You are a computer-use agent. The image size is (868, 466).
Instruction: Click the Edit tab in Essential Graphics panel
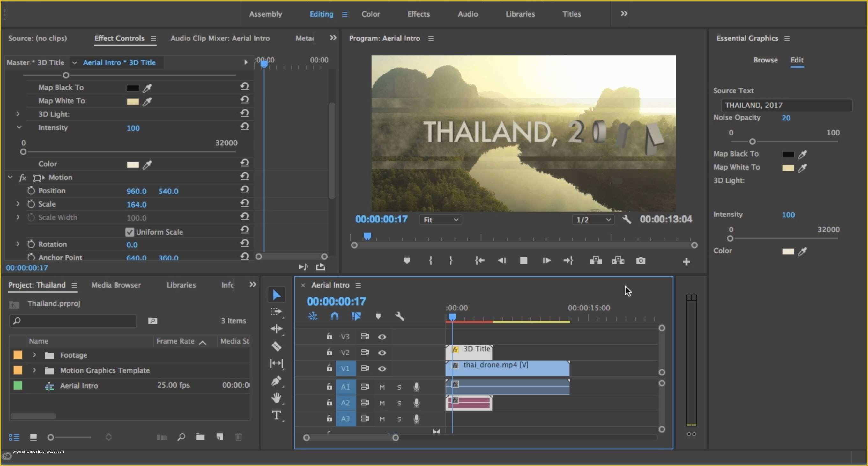click(797, 60)
